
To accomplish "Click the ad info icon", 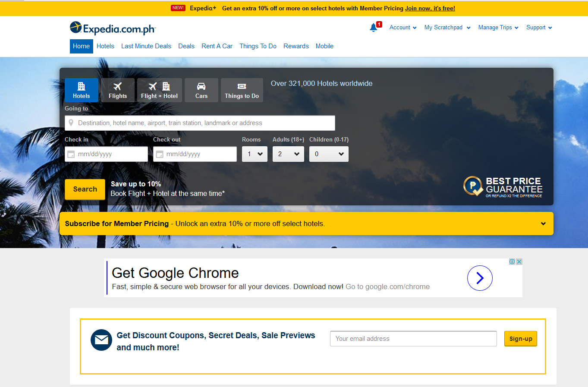I will click(x=512, y=261).
